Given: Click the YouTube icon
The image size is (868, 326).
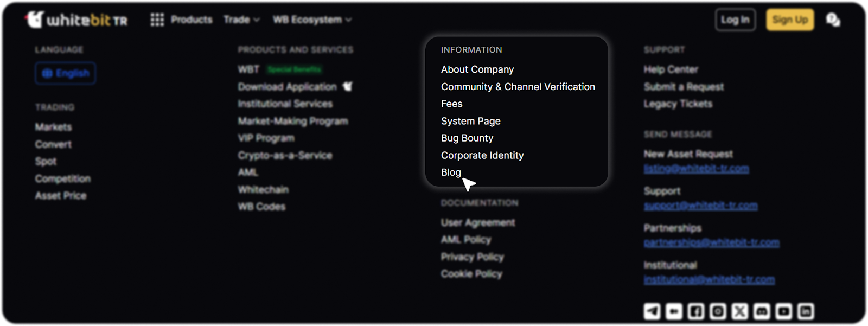Looking at the screenshot, I should [784, 311].
